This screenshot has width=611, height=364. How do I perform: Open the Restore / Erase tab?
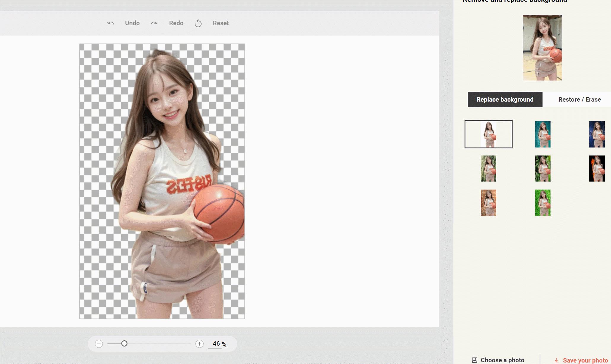tap(579, 100)
